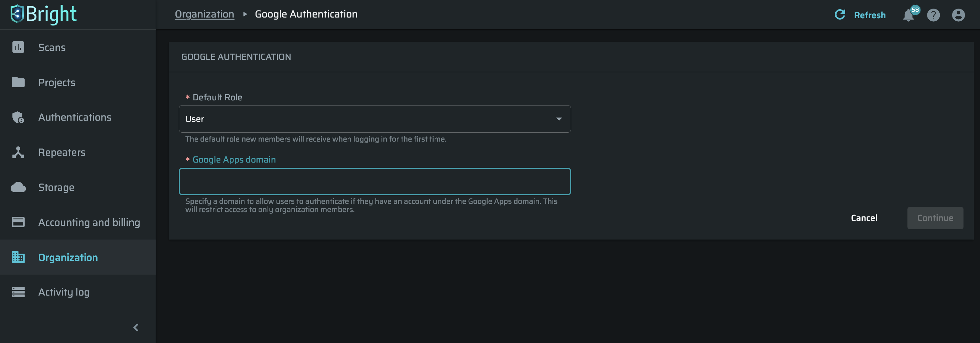Screen dimensions: 980x343
Task: Click the 'Specify a domain' helper text
Action: tap(371, 205)
